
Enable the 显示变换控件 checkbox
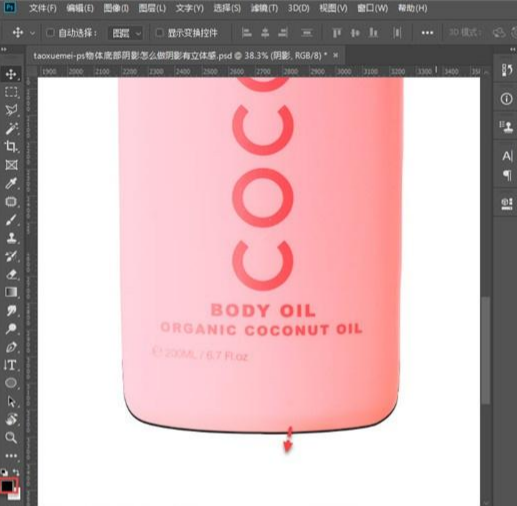click(159, 33)
